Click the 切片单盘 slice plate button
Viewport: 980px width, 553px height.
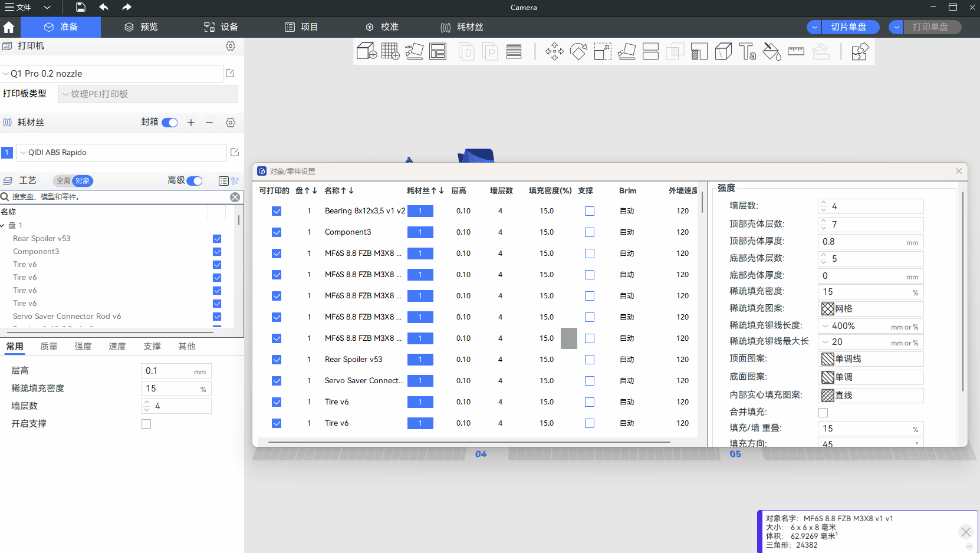pyautogui.click(x=849, y=27)
